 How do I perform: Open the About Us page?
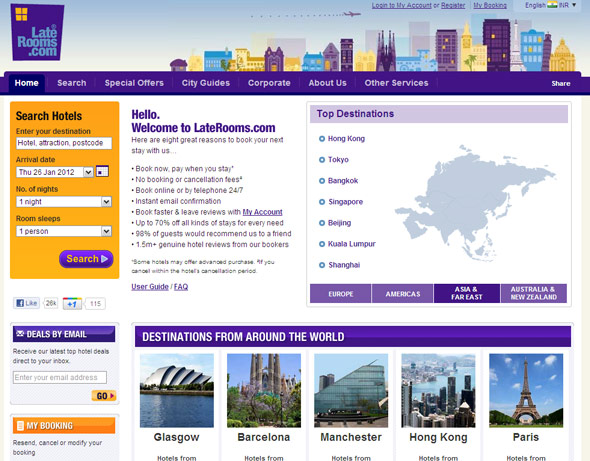327,83
